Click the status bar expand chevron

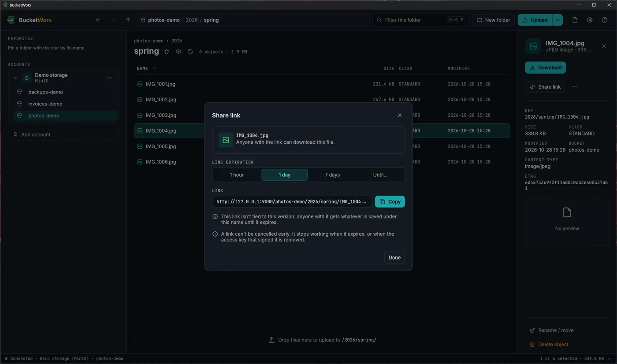point(610,359)
